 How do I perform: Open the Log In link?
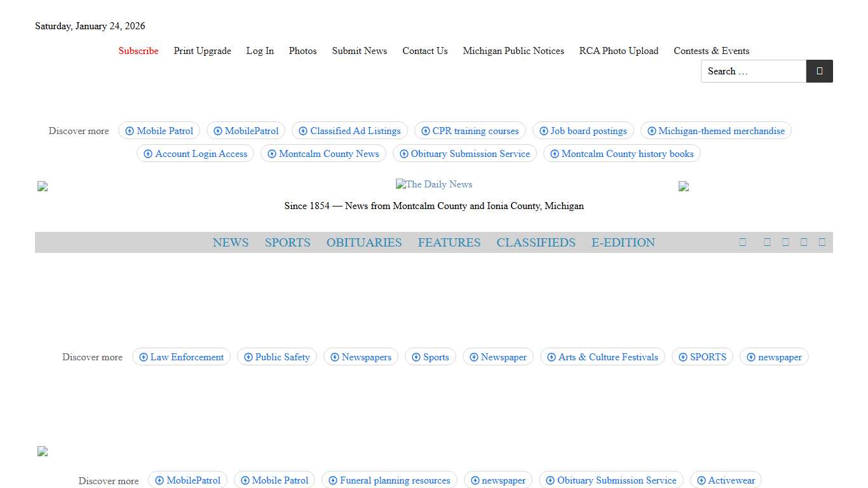(260, 51)
